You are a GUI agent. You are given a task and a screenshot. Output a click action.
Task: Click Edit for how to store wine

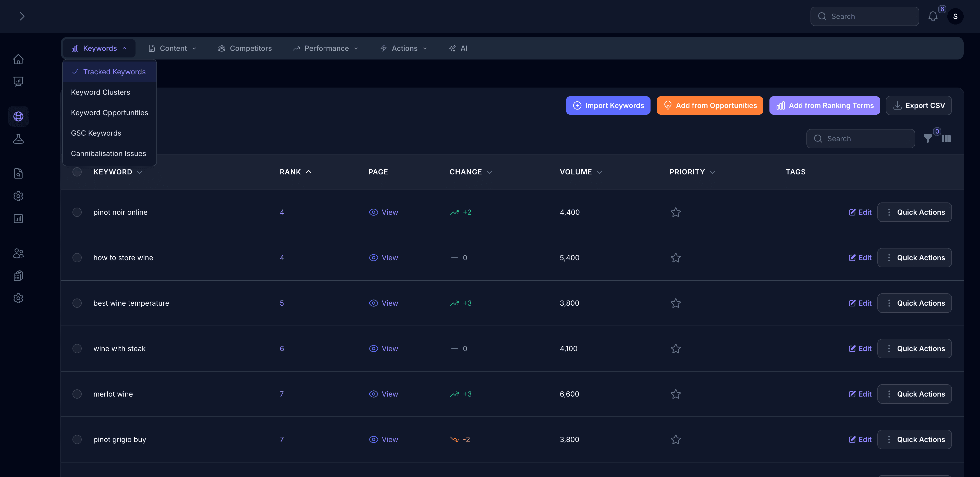pyautogui.click(x=860, y=258)
